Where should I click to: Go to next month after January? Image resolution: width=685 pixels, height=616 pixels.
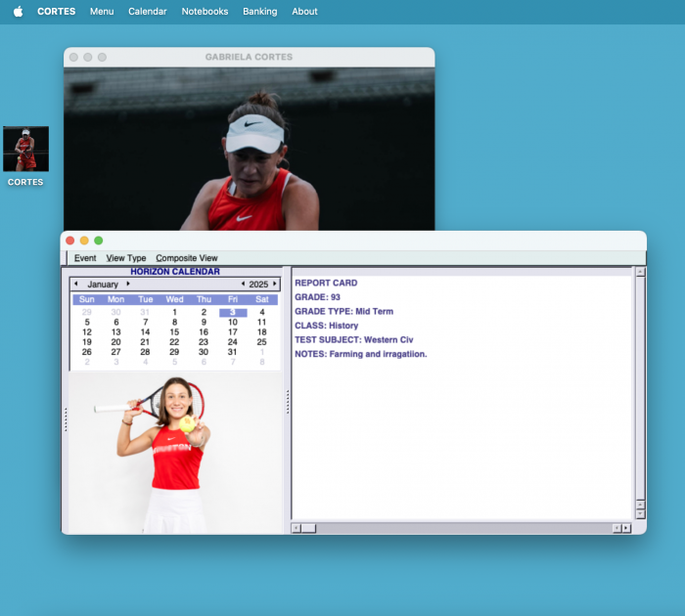coord(128,284)
